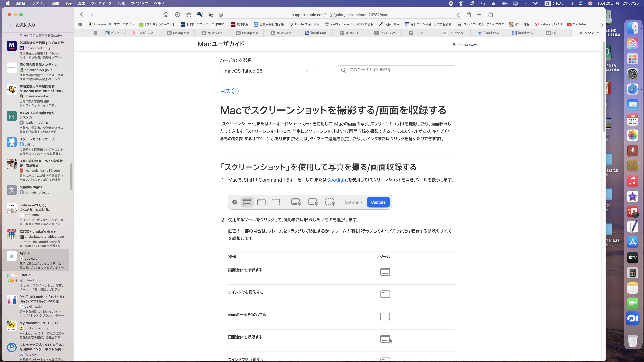Open Zoom from the Dock
The height and width of the screenshot is (362, 644).
pyautogui.click(x=632, y=318)
